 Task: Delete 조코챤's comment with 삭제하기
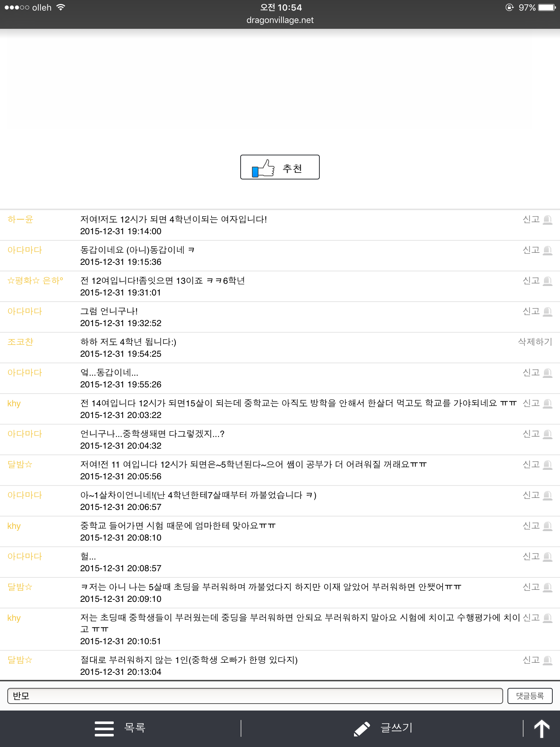[x=535, y=342]
